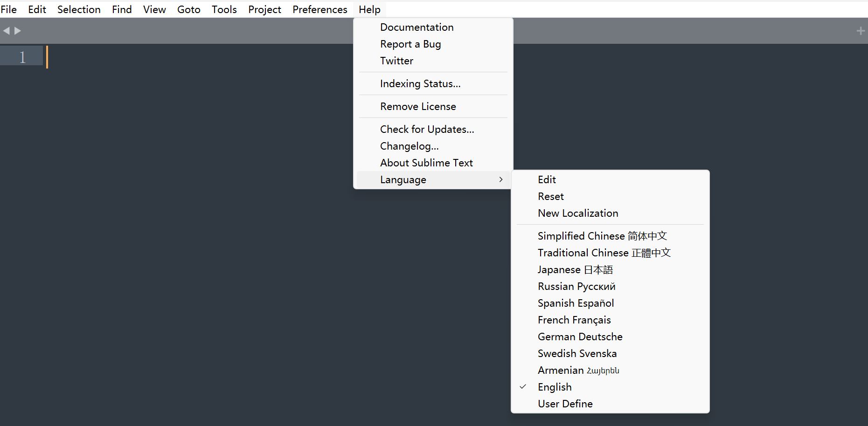Choose Spanish Español language
Screen dimensions: 868x426
coord(610,303)
